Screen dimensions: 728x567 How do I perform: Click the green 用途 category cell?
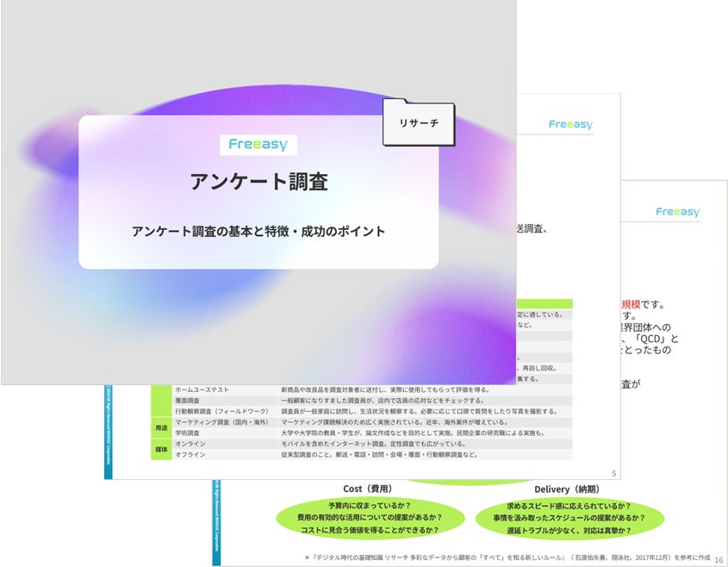[161, 427]
